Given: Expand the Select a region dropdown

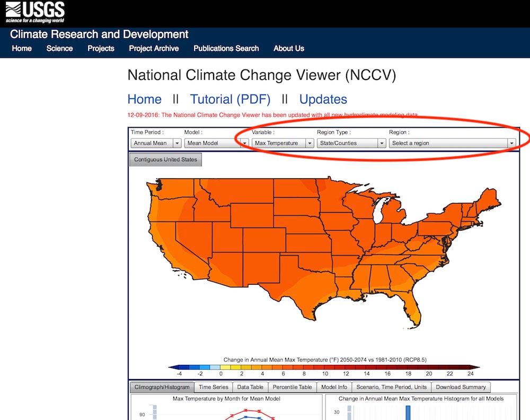Looking at the screenshot, I should [x=452, y=143].
